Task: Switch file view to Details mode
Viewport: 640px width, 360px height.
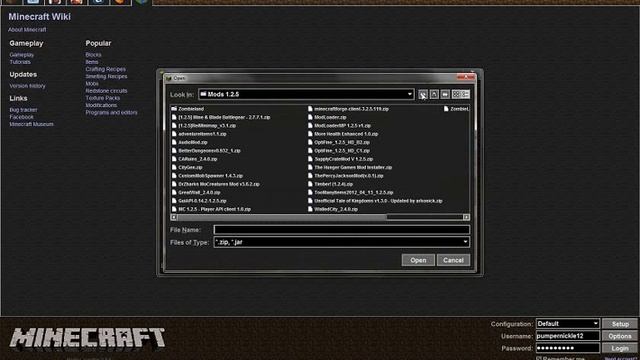Action: (465, 94)
